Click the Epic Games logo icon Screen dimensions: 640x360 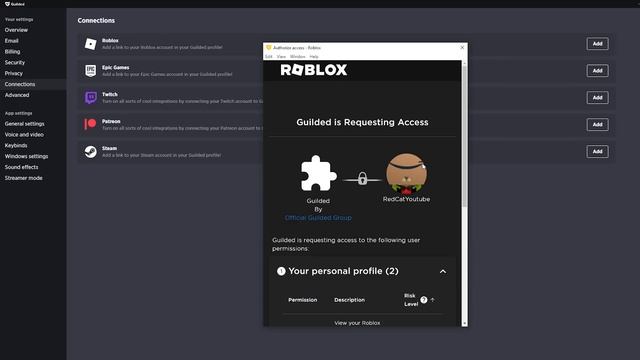[x=91, y=71]
